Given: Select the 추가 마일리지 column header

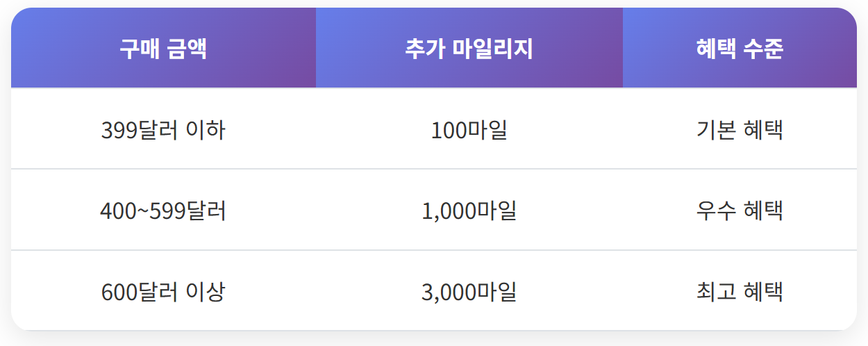Looking at the screenshot, I should [469, 48].
